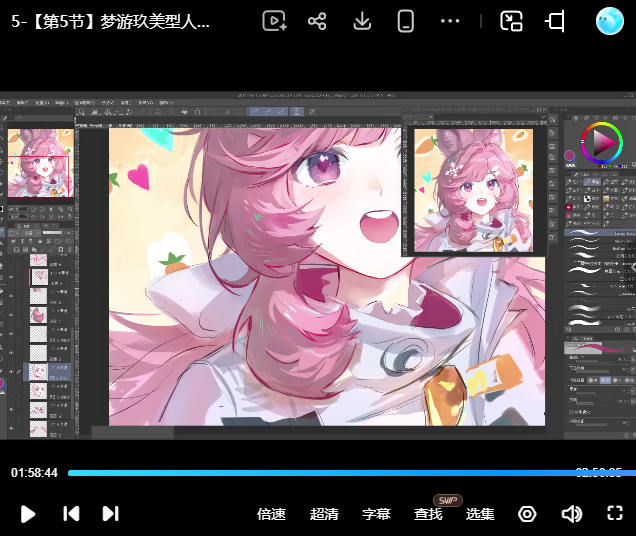
Task: Click the 查找 search button
Action: click(x=428, y=514)
